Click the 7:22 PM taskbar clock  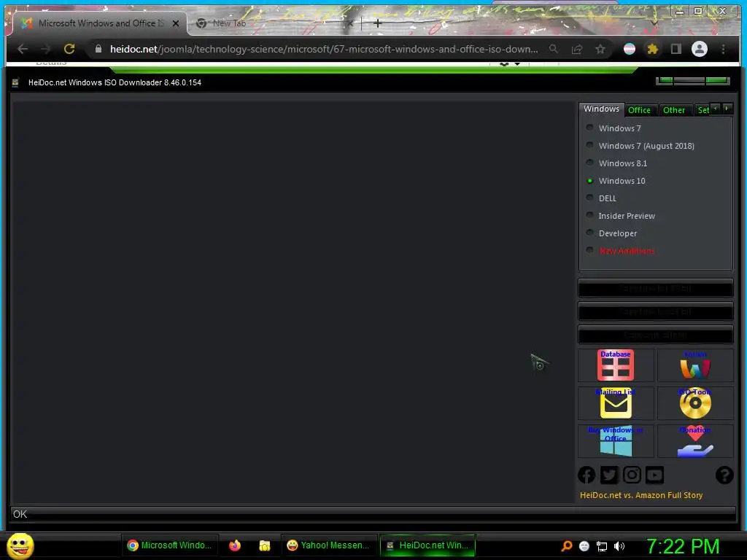point(683,546)
